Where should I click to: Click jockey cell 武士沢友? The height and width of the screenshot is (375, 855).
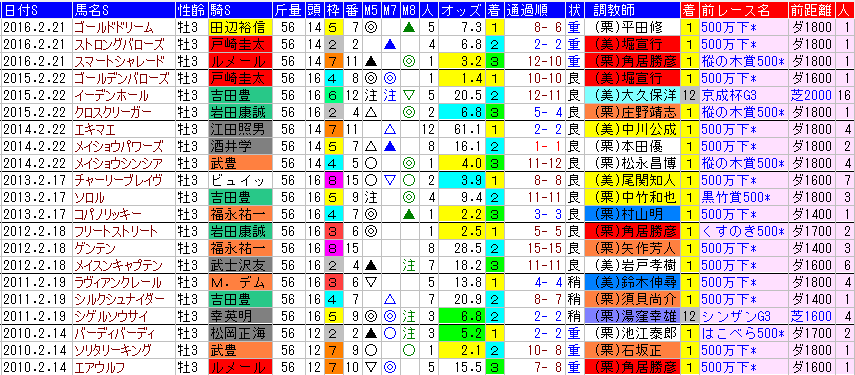239,266
